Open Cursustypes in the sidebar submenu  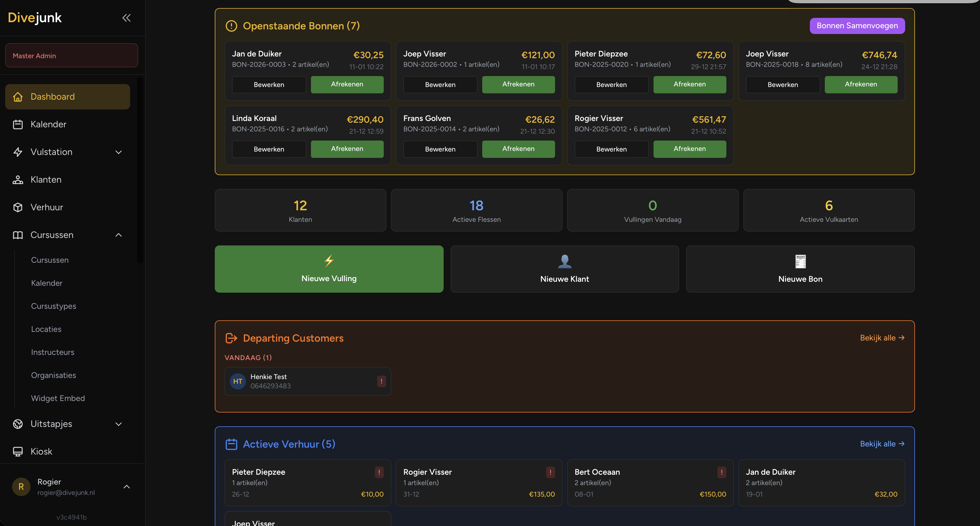pos(54,306)
